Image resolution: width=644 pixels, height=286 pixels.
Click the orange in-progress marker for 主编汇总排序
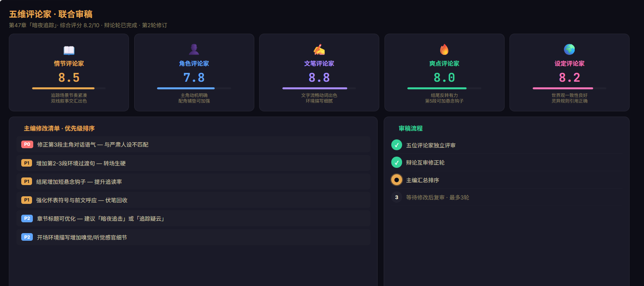point(396,180)
